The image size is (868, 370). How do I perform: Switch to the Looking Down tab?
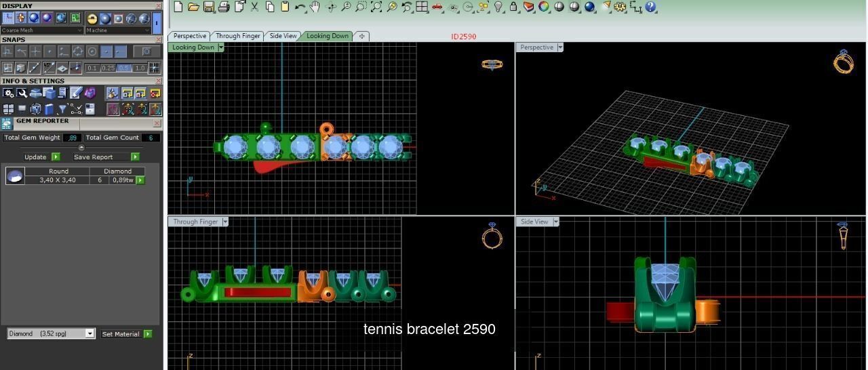[x=328, y=36]
